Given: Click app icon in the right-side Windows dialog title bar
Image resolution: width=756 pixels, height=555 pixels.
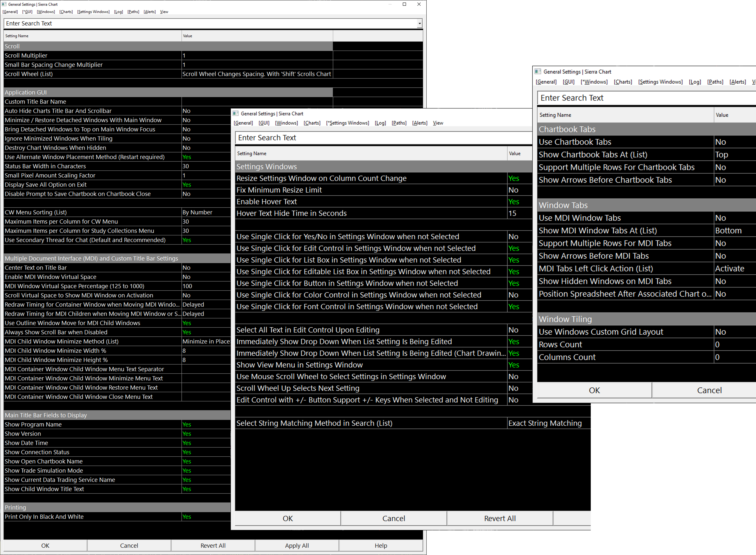Looking at the screenshot, I should coord(538,72).
